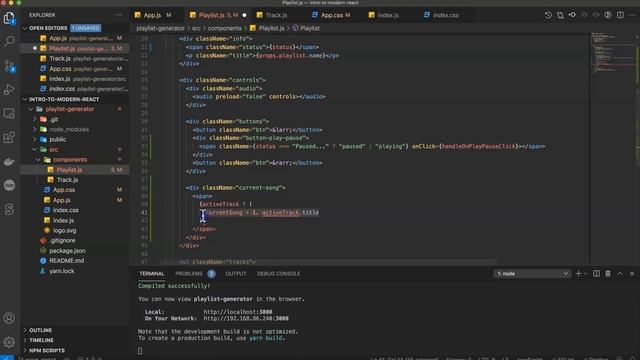The image size is (640, 360).
Task: Open the new terminal launch profile arrow
Action: coord(586,273)
